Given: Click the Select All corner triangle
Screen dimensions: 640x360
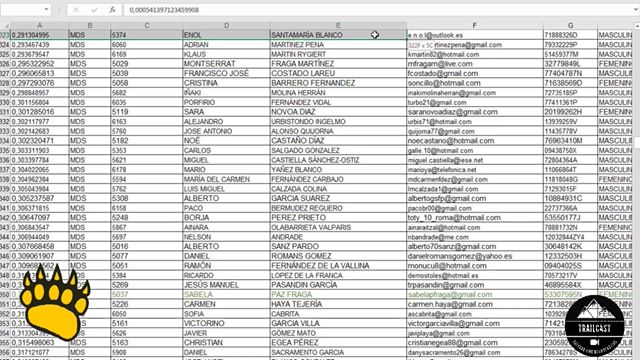Looking at the screenshot, I should click(x=5, y=26).
